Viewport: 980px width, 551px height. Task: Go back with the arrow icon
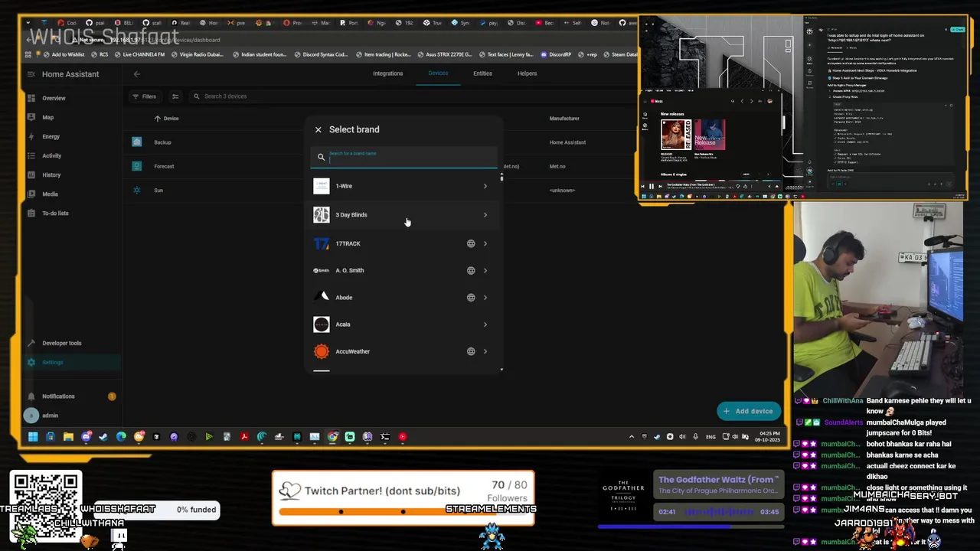(x=136, y=74)
